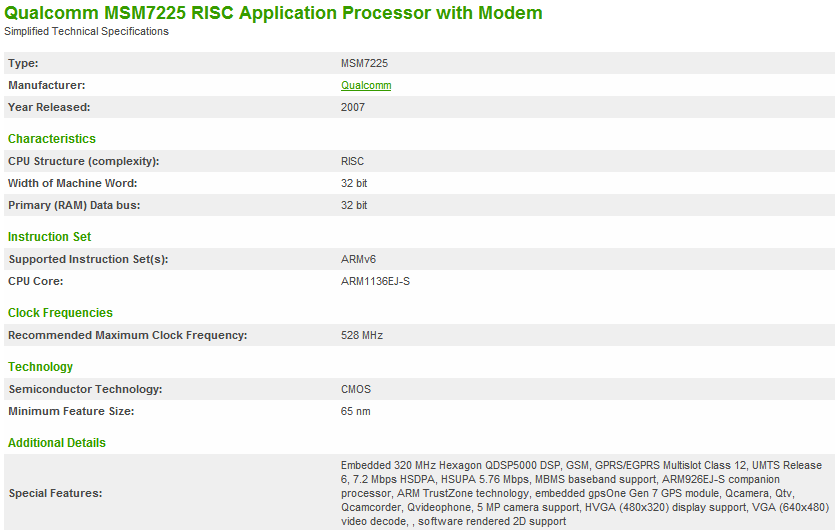837x530 pixels.
Task: Click the Supported Instruction Set(s): label
Action: pos(88,259)
